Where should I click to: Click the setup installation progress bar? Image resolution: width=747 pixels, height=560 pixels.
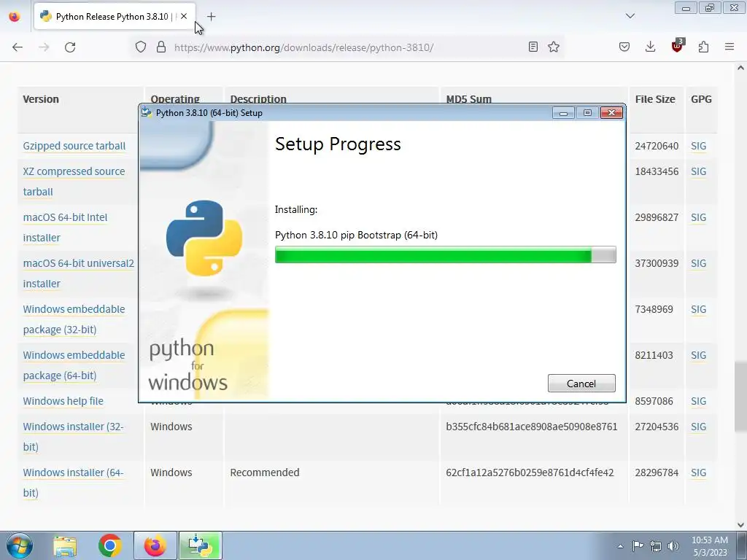pyautogui.click(x=446, y=254)
